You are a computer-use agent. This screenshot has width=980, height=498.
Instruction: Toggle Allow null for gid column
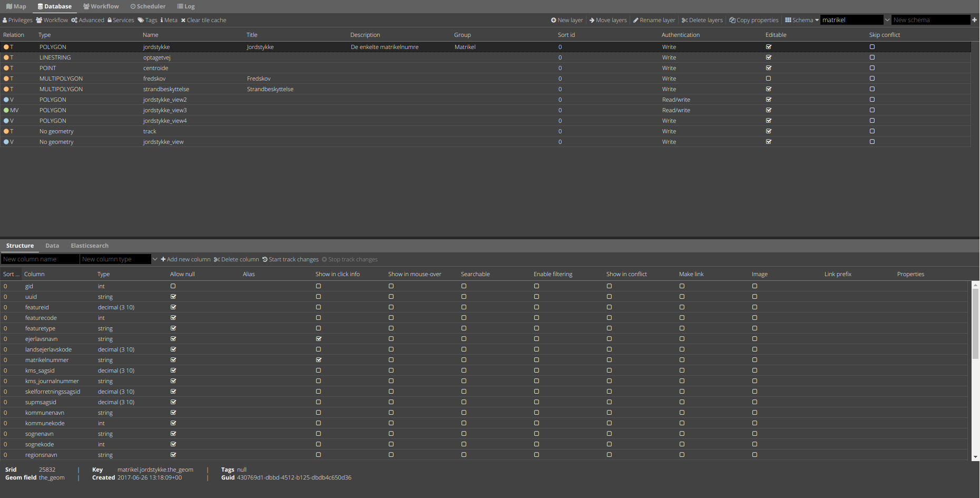coord(173,286)
